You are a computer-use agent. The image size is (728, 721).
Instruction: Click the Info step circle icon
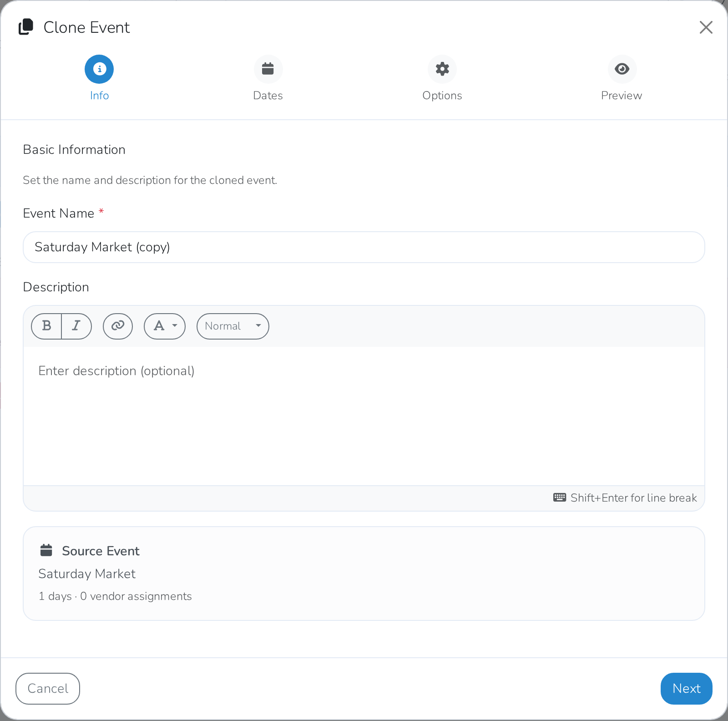[x=99, y=69]
